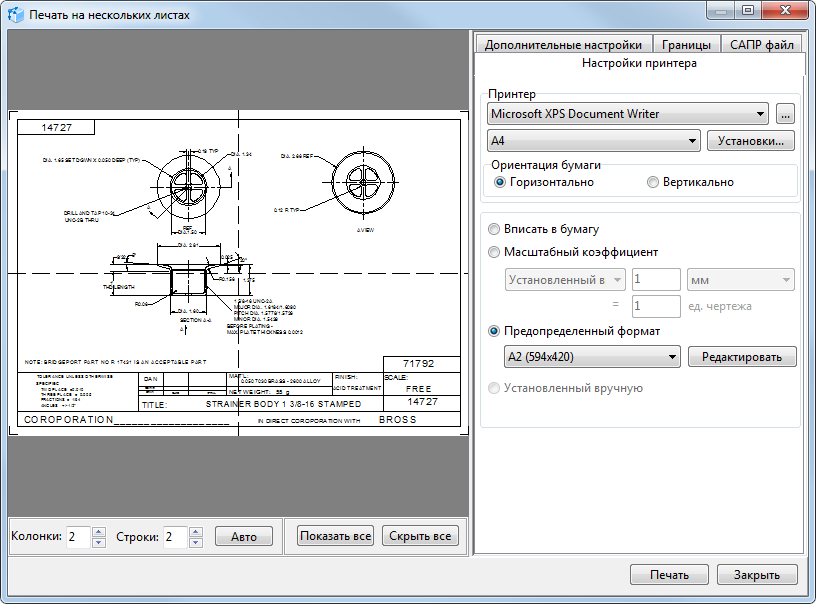816x604 pixels.
Task: Decrease the Колонки spinner value
Action: point(98,542)
